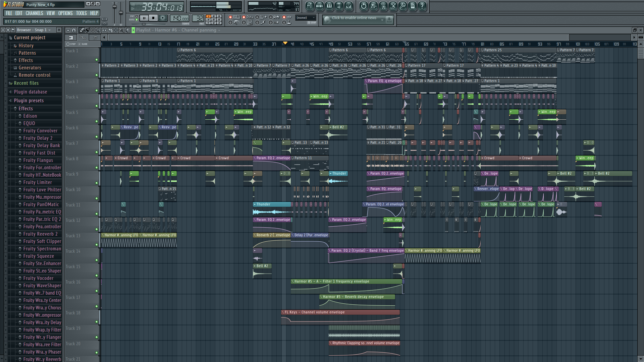Select the Zoom tool in playlist toolbar
Screen dimensions: 644x362
click(121, 30)
